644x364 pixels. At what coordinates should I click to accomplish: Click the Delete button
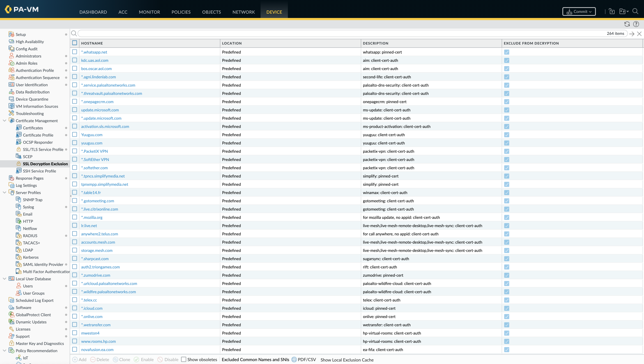[x=100, y=360]
